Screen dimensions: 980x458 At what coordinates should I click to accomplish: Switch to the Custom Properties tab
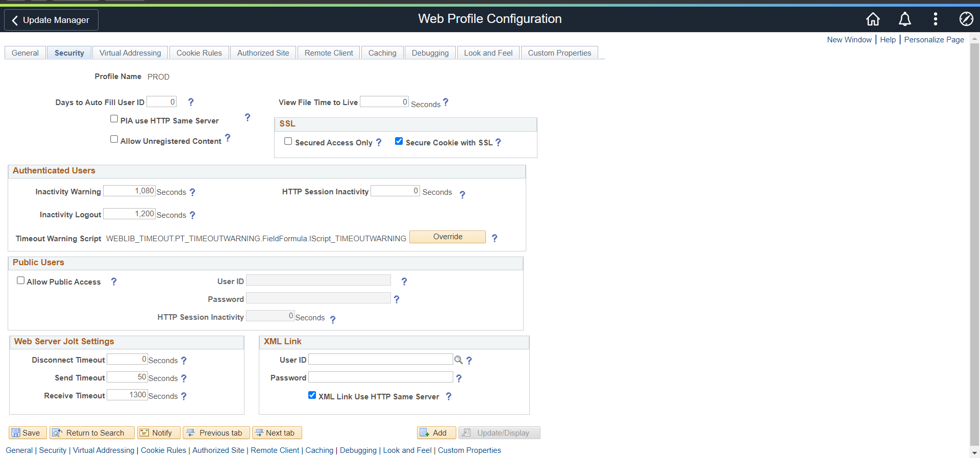pyautogui.click(x=559, y=53)
